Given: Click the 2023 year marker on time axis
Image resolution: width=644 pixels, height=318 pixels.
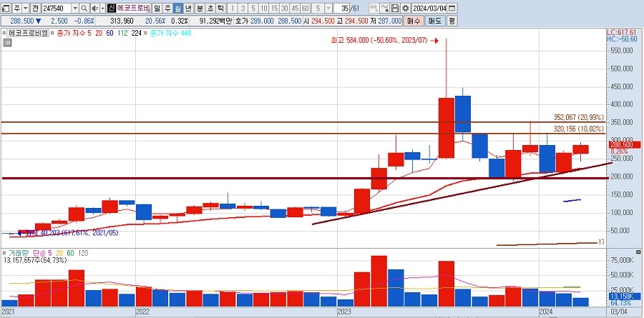Looking at the screenshot, I should tap(345, 312).
